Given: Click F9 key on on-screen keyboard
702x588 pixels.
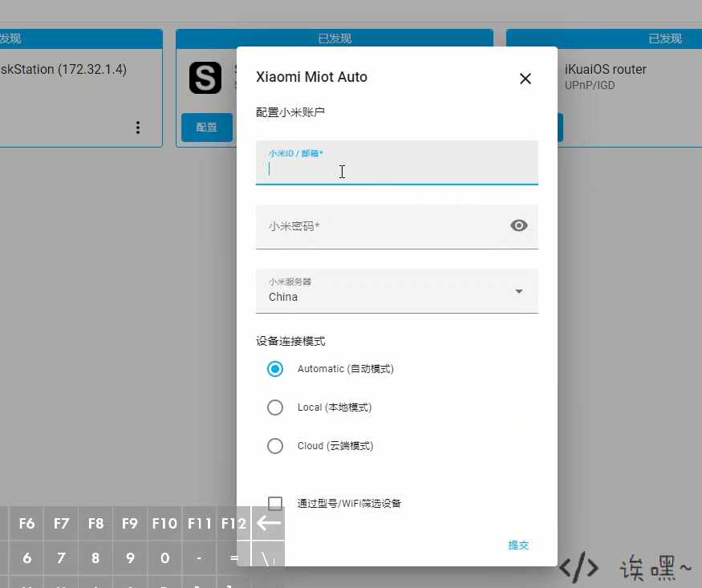Looking at the screenshot, I should pos(130,523).
